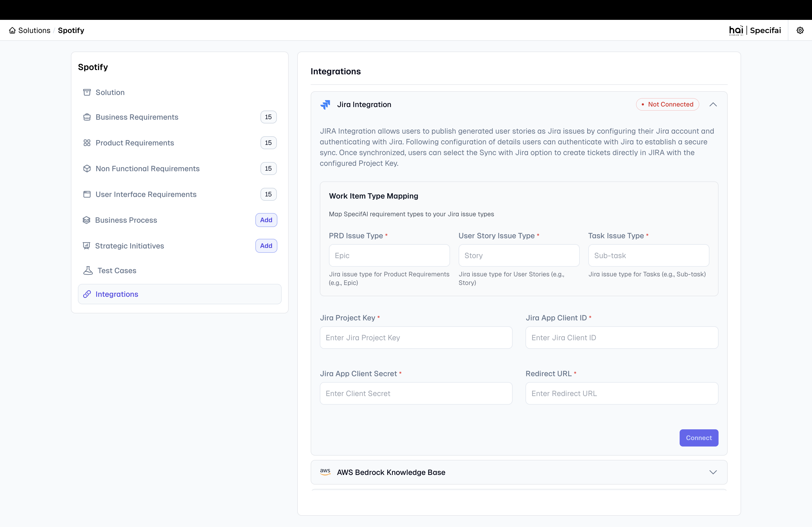Open the Test Cases section
812x527 pixels.
(x=180, y=270)
